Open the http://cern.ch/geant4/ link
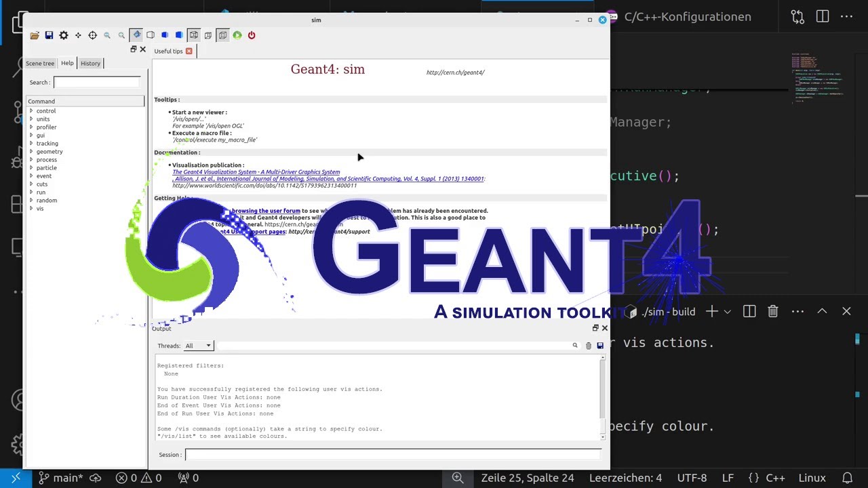Screen dimensions: 868x488 click(456, 73)
